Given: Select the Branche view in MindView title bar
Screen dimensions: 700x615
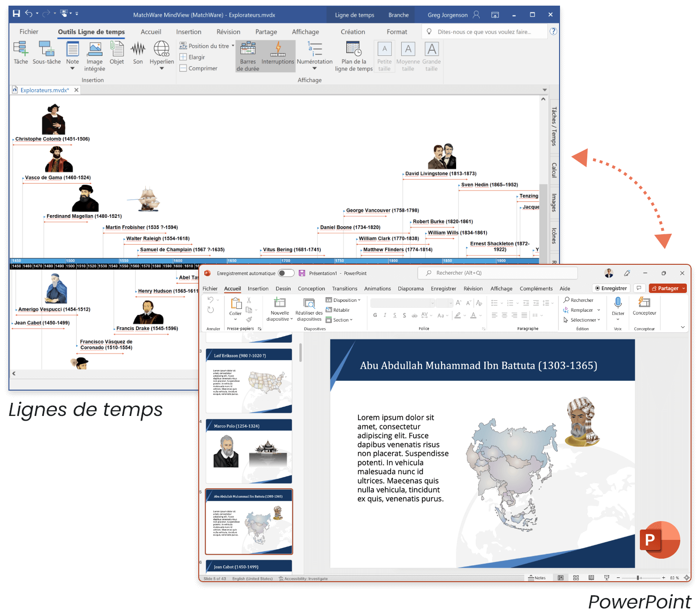Looking at the screenshot, I should pos(398,15).
